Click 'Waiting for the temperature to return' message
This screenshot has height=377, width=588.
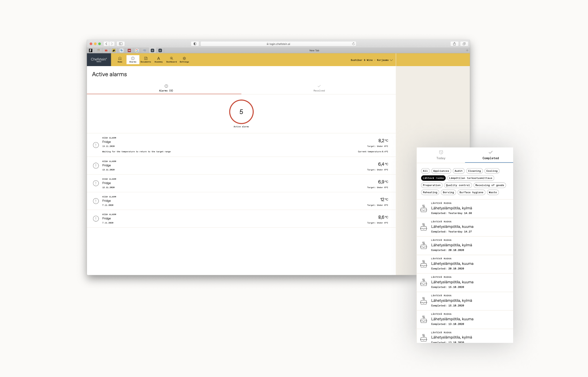[136, 152]
